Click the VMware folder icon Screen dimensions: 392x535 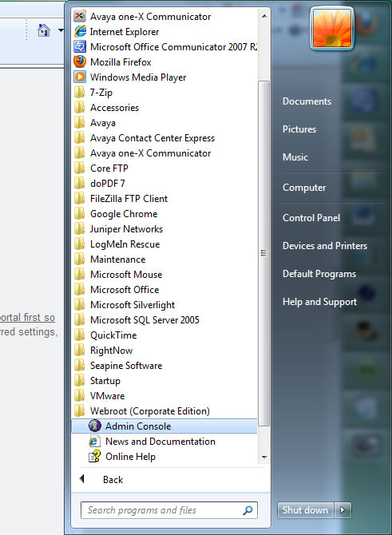[x=80, y=396]
